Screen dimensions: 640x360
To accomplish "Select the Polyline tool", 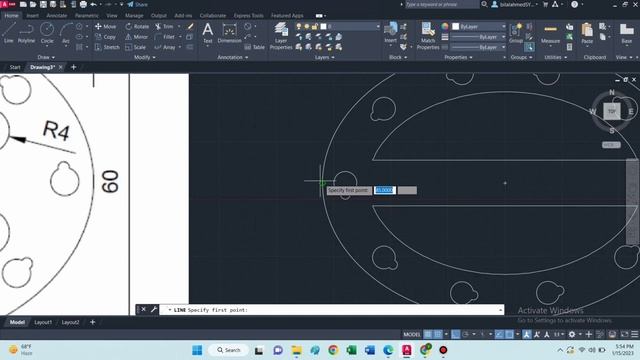I will tap(26, 33).
